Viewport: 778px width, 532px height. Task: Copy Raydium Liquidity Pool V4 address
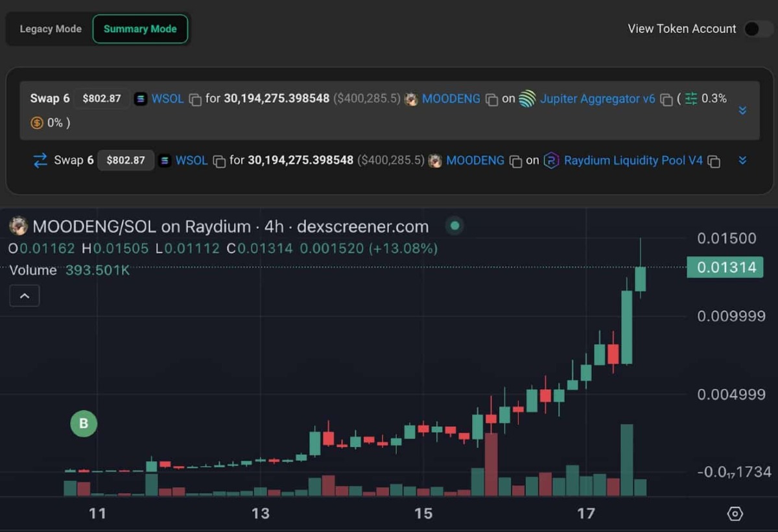coord(714,161)
